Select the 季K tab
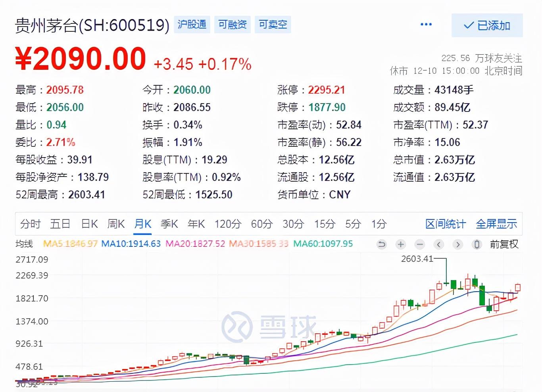Viewport: 542px width, 392px height. (169, 224)
